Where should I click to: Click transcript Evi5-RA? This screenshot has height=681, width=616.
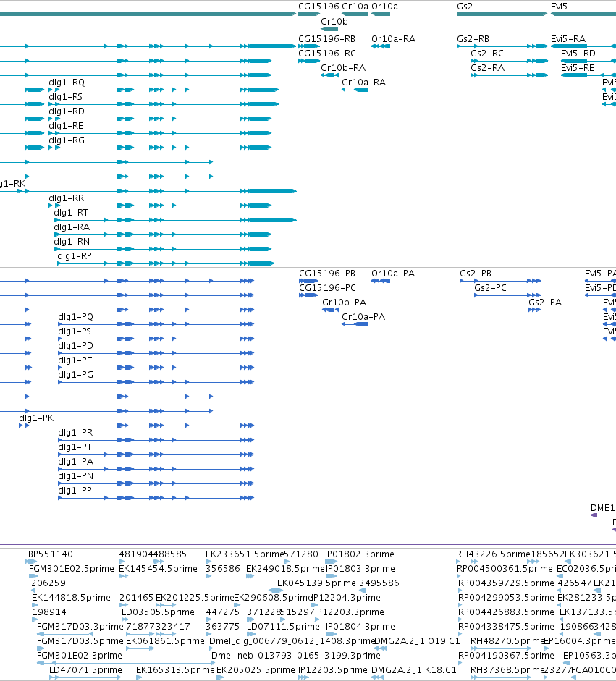tap(568, 39)
